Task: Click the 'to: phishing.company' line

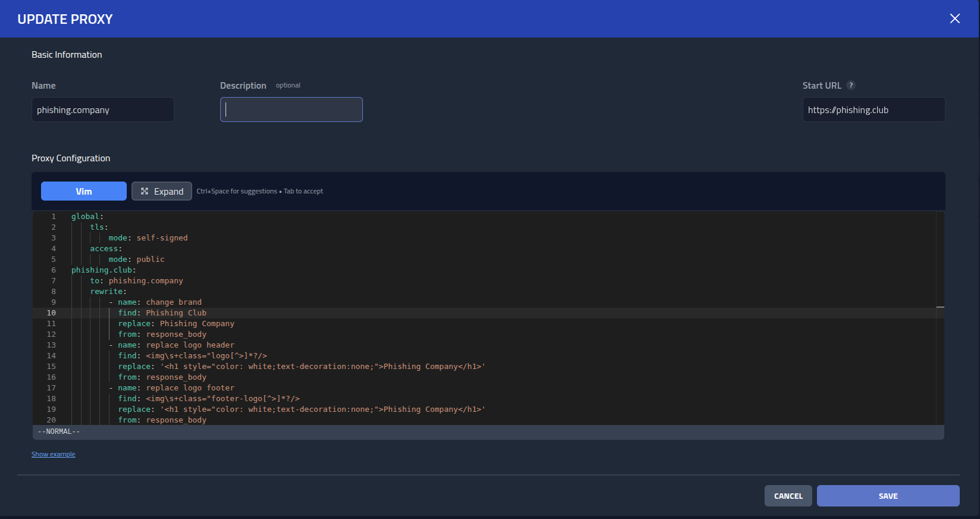Action: (x=136, y=281)
